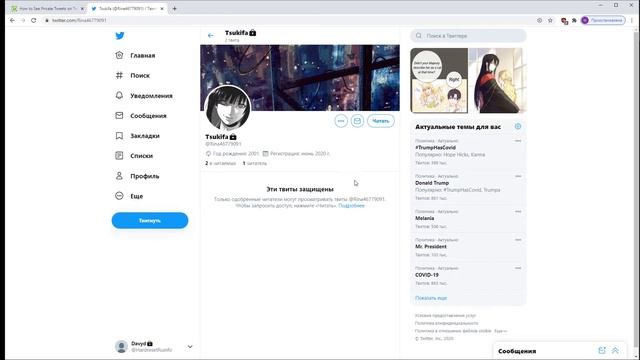Viewport: 640px width, 360px height.
Task: Click Показать еще to show more trends
Action: (x=431, y=298)
